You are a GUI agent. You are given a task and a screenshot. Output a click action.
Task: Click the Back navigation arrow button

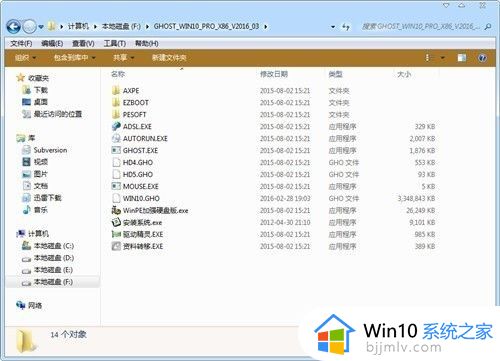pyautogui.click(x=14, y=27)
